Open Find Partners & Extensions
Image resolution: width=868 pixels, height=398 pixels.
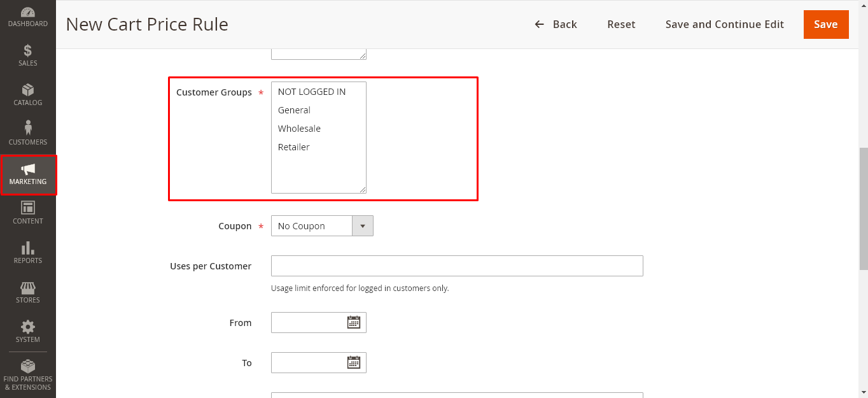[28, 375]
